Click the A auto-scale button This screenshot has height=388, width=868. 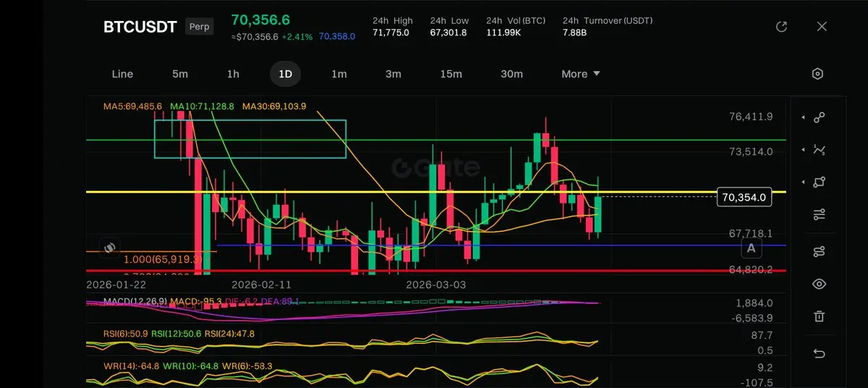[752, 248]
